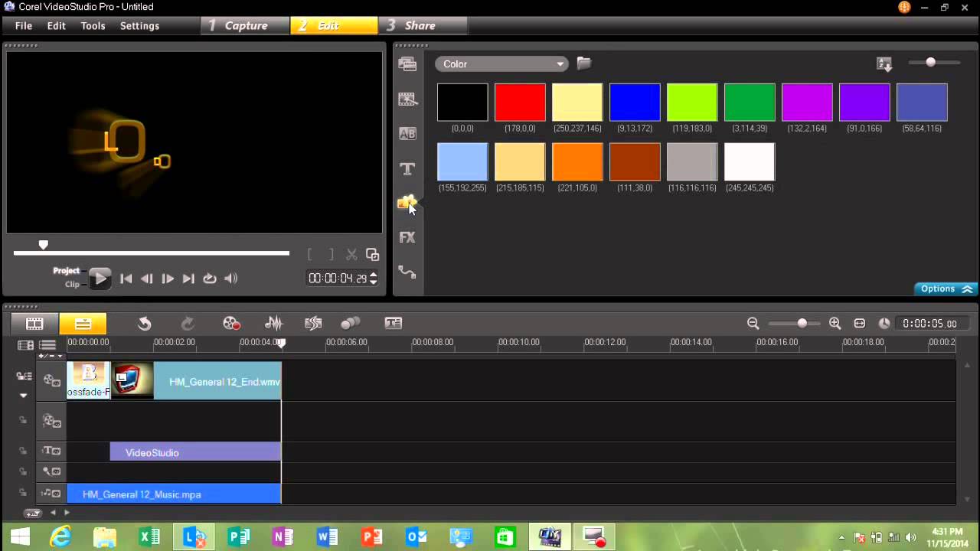Image resolution: width=980 pixels, height=551 pixels.
Task: Open the Media library panel icon
Action: point(407,64)
